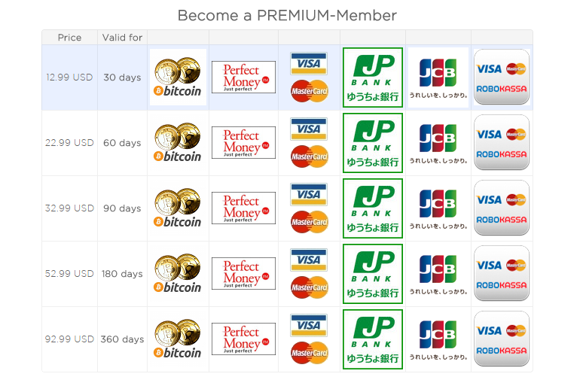Select JCB card for 12.99 USD plan
586x392 pixels.
tap(438, 77)
